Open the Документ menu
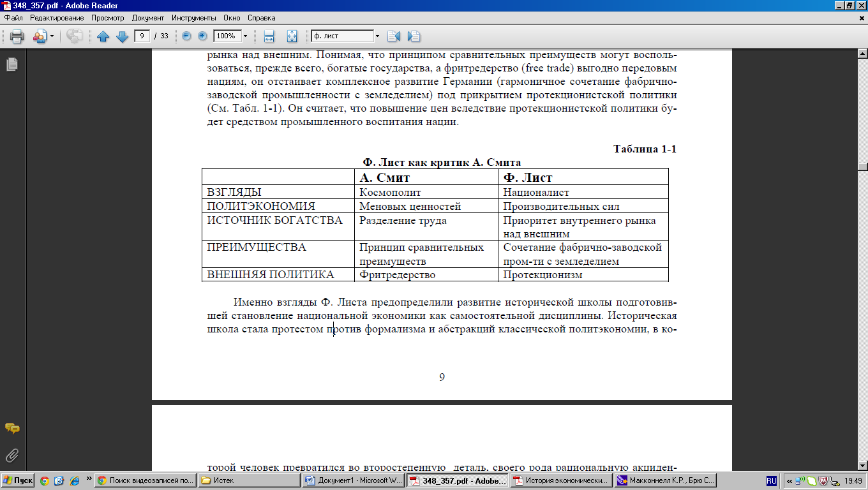 (x=147, y=18)
